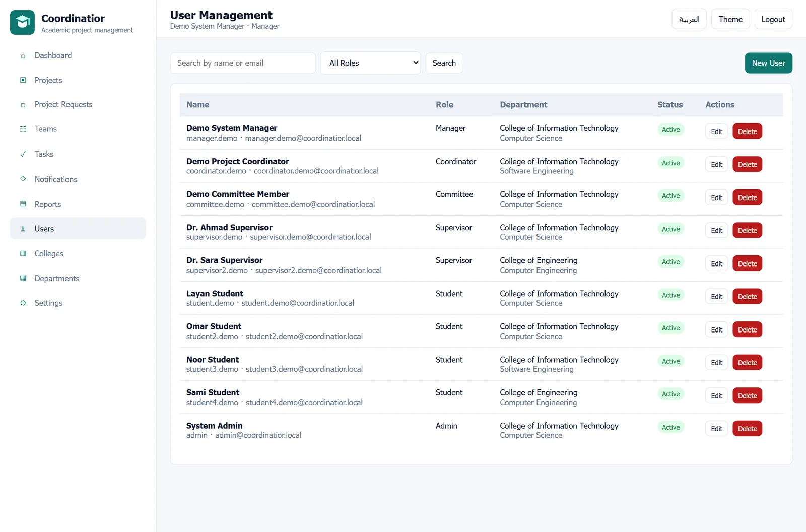Edit the Noor Student user

click(716, 363)
